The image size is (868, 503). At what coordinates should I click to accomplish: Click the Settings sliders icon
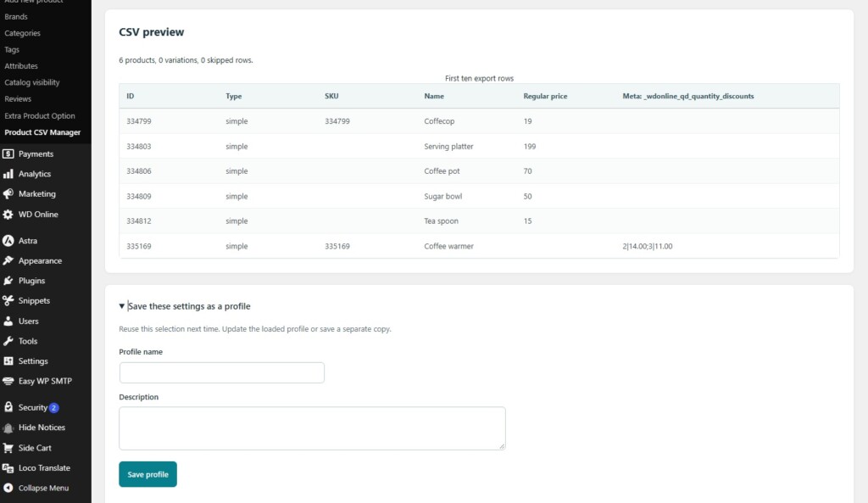tap(8, 361)
